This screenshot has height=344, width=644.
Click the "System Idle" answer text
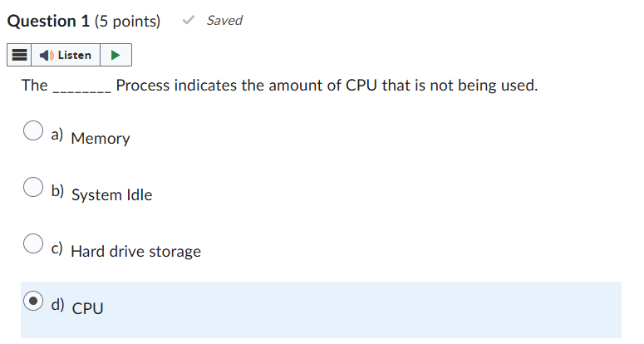coord(111,195)
